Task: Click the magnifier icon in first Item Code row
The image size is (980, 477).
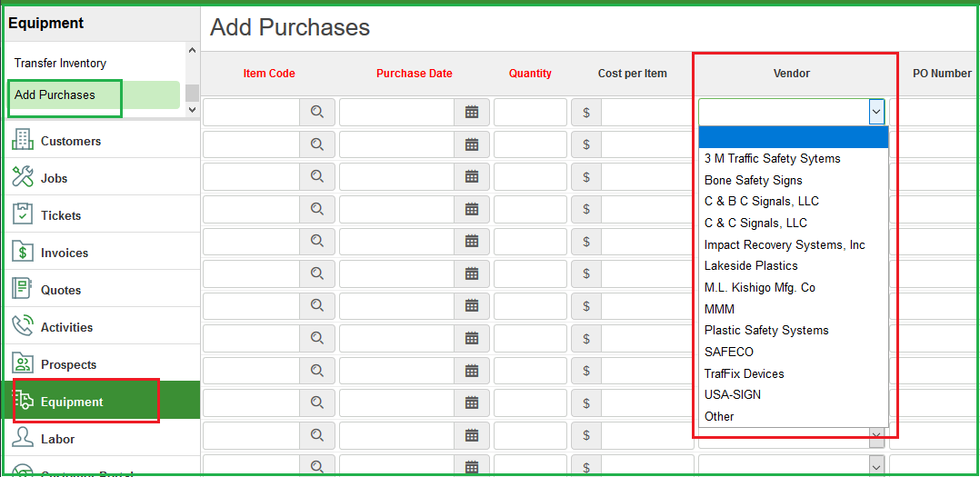Action: 316,112
